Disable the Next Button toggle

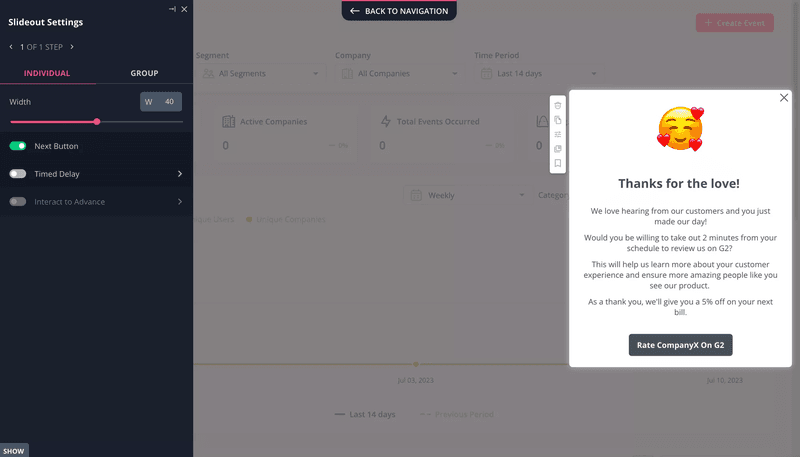[x=18, y=146]
